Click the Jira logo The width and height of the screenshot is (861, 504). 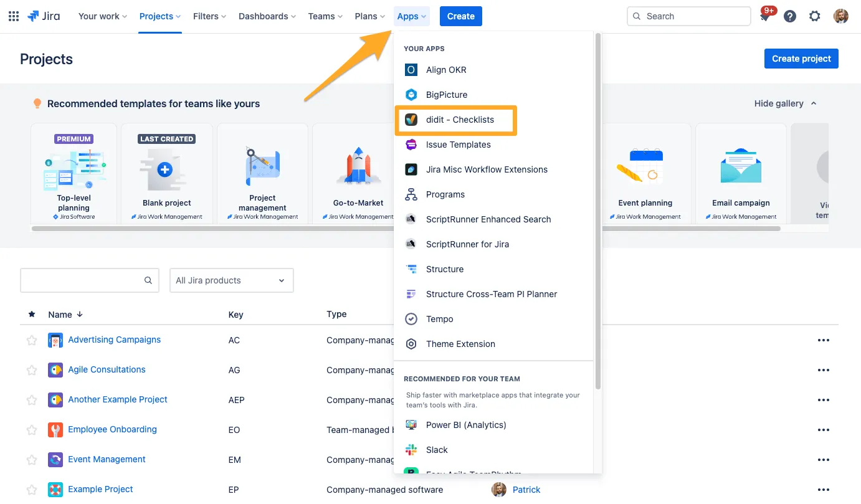tap(44, 16)
